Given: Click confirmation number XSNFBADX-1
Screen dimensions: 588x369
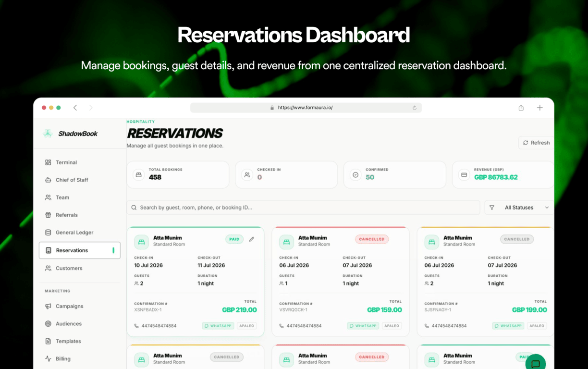Looking at the screenshot, I should pos(148,310).
